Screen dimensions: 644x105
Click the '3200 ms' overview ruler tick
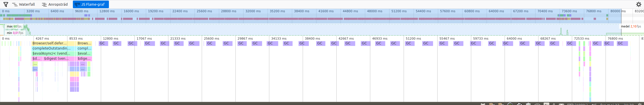[33, 11]
